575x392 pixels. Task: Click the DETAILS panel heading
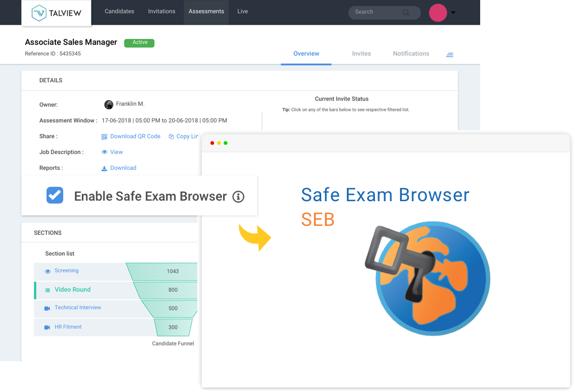[51, 80]
